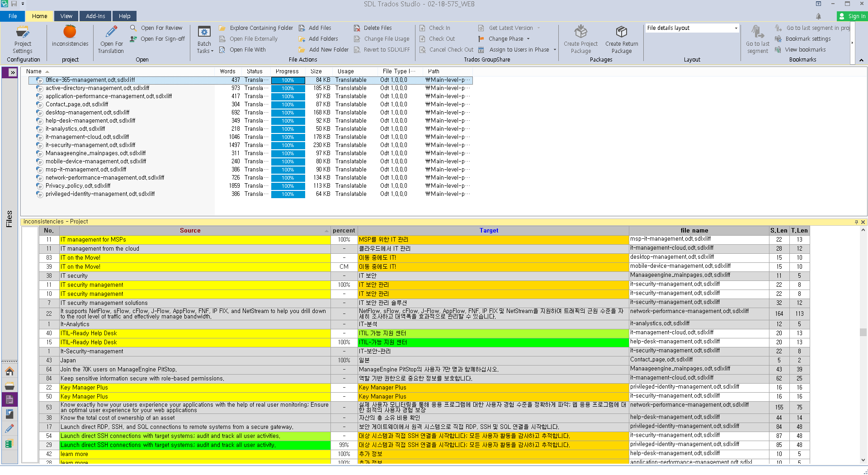Image resolution: width=868 pixels, height=475 pixels.
Task: Open Batch Tasks menu
Action: point(204,39)
